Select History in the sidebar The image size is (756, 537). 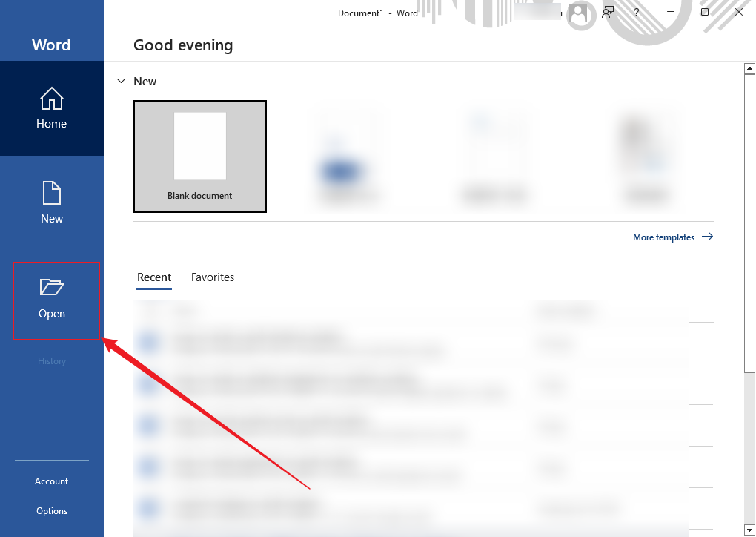click(51, 361)
